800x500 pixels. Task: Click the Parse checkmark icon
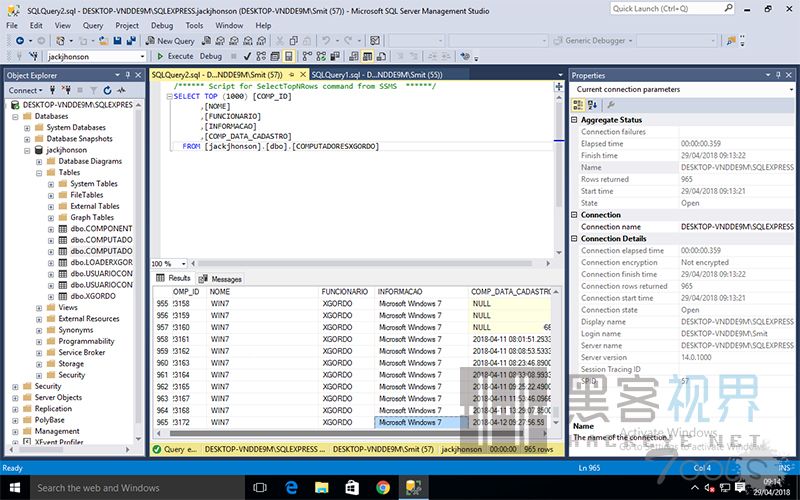tap(247, 56)
